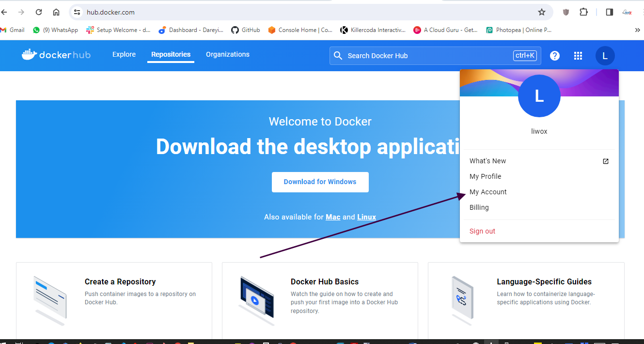This screenshot has width=644, height=344.
Task: Sign out of the Docker account
Action: [482, 231]
